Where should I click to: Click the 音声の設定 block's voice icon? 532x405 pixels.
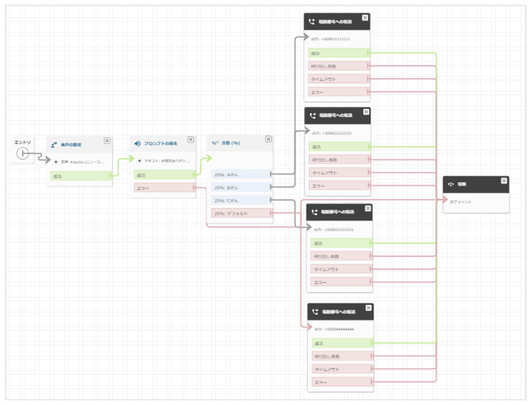pyautogui.click(x=53, y=145)
